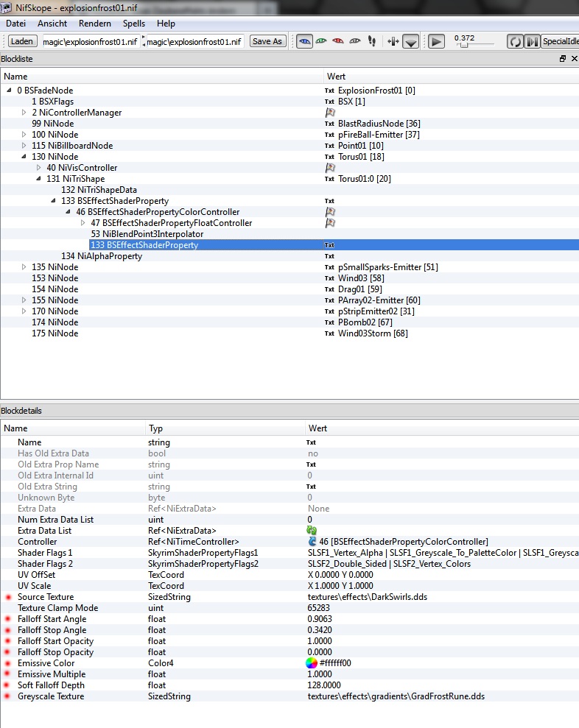Select the blue eye front view icon

pos(304,41)
